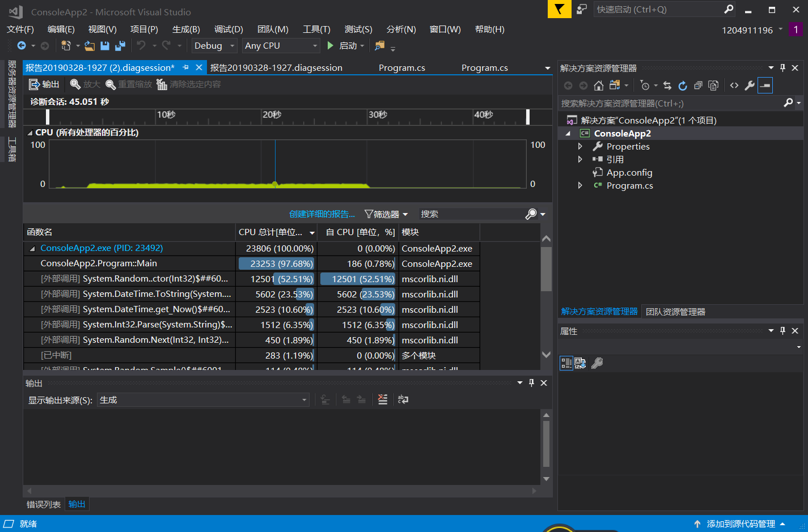Open Properties via the wrench icon in Solution Explorer
The height and width of the screenshot is (532, 808).
750,86
